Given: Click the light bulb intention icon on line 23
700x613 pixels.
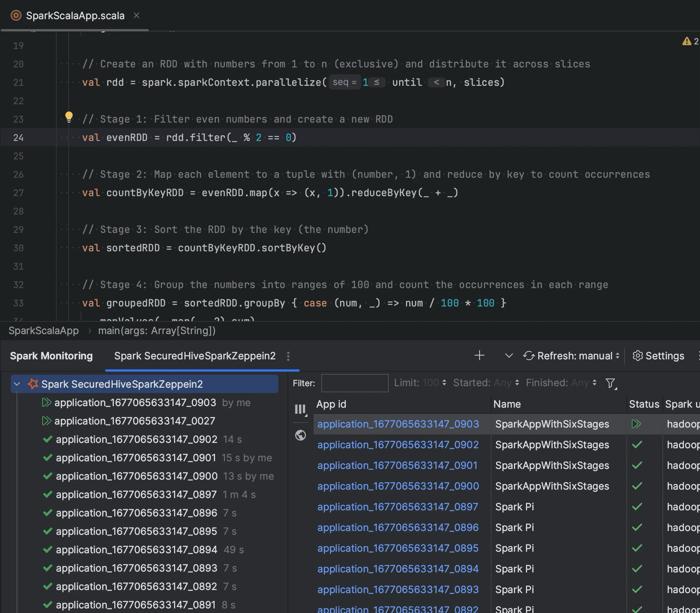Looking at the screenshot, I should [x=69, y=117].
